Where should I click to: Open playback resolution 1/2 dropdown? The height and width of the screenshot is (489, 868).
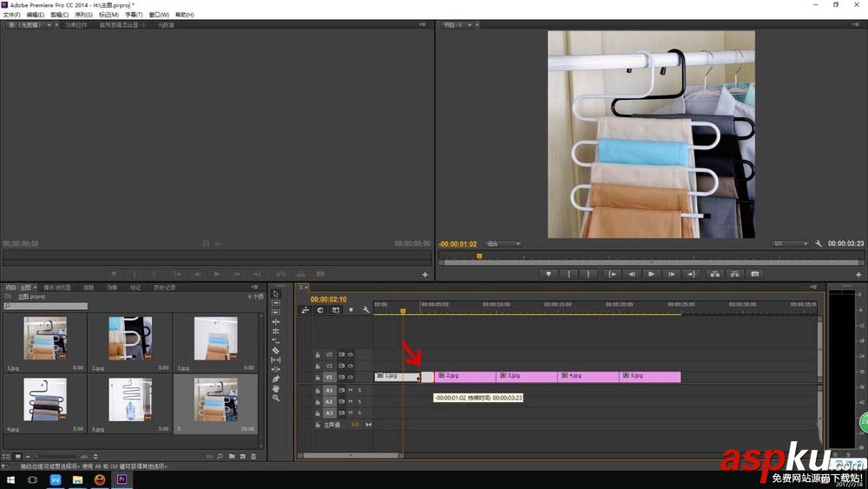pyautogui.click(x=790, y=244)
